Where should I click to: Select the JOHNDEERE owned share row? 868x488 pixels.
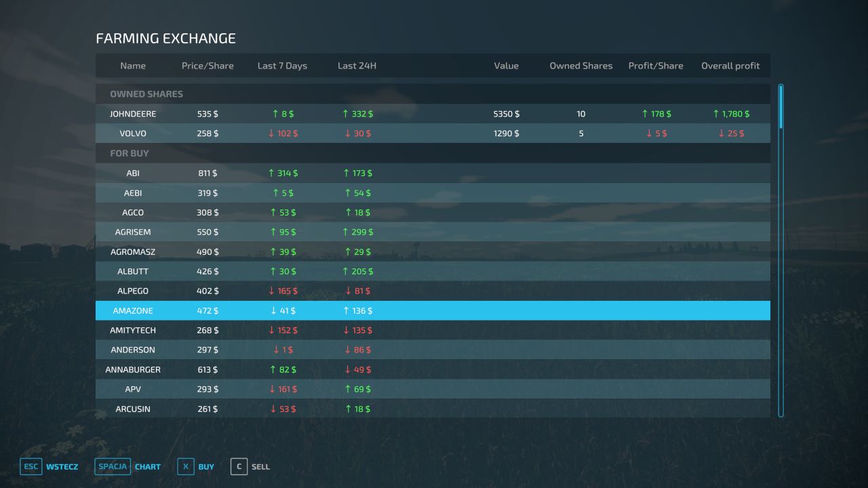[433, 114]
